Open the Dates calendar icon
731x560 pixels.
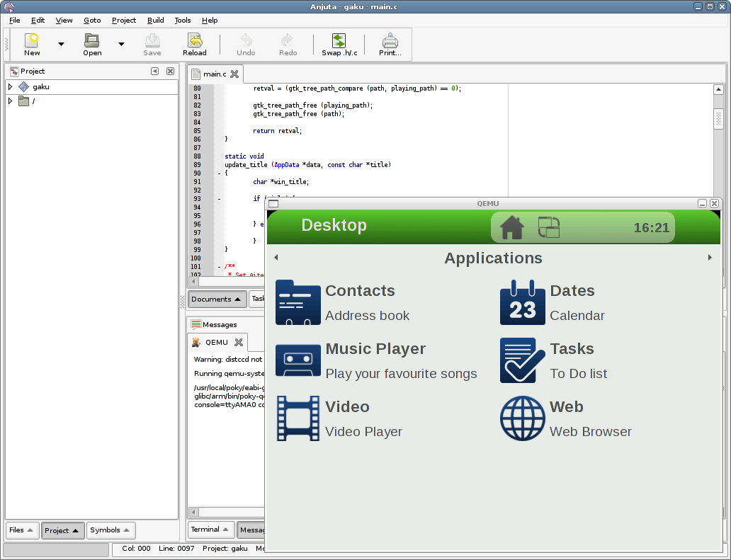click(x=522, y=302)
